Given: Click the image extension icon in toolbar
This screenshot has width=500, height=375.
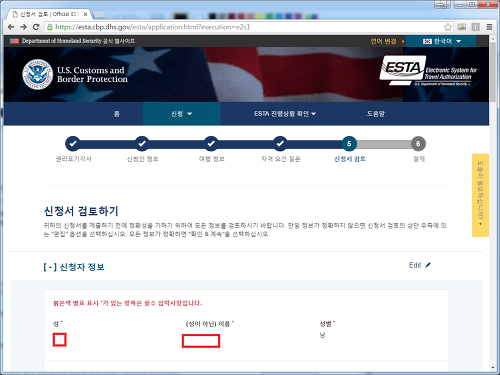Looking at the screenshot, I should coord(462,27).
